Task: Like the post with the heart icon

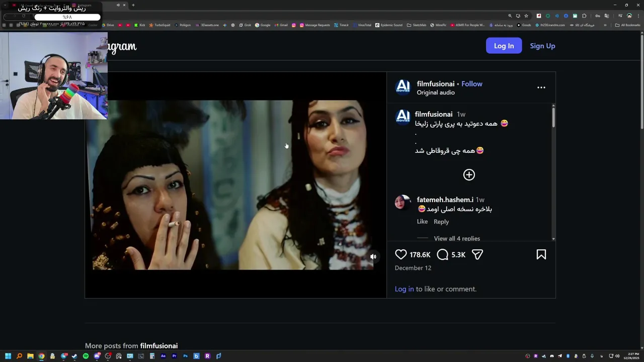Action: [400, 254]
